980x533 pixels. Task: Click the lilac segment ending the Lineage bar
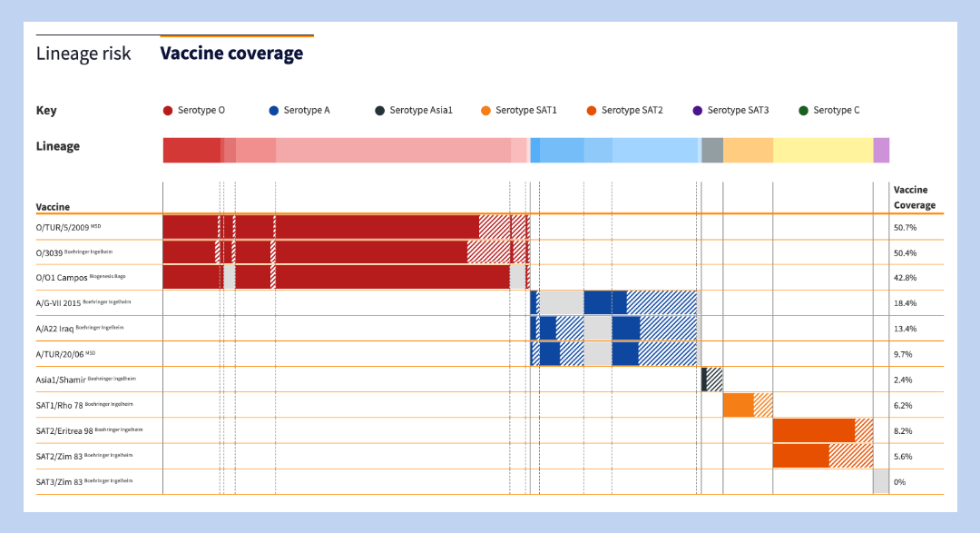(x=881, y=150)
